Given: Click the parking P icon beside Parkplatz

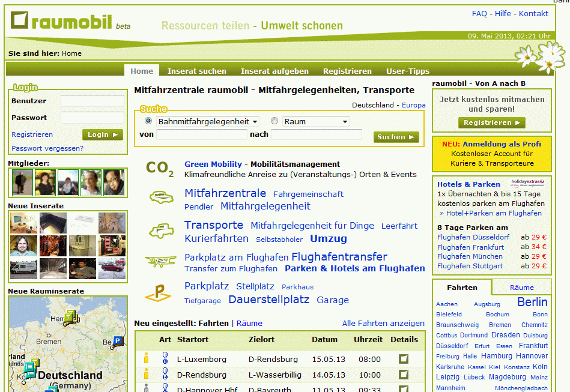Looking at the screenshot, I should [160, 293].
